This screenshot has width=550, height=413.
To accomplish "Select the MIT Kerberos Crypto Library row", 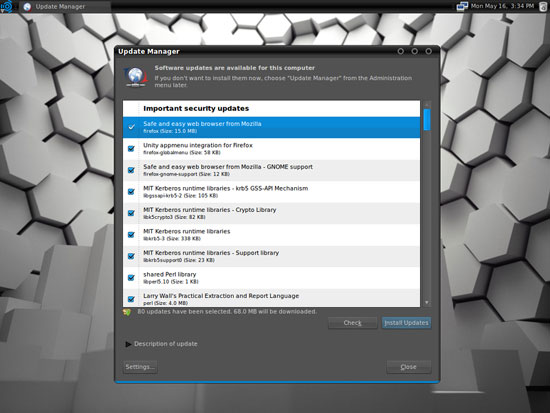I will pyautogui.click(x=271, y=213).
